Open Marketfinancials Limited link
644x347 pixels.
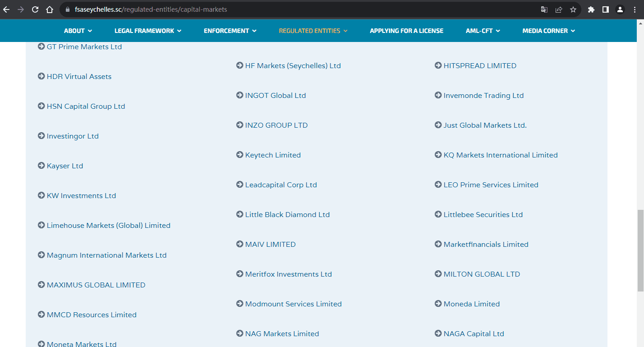[486, 244]
